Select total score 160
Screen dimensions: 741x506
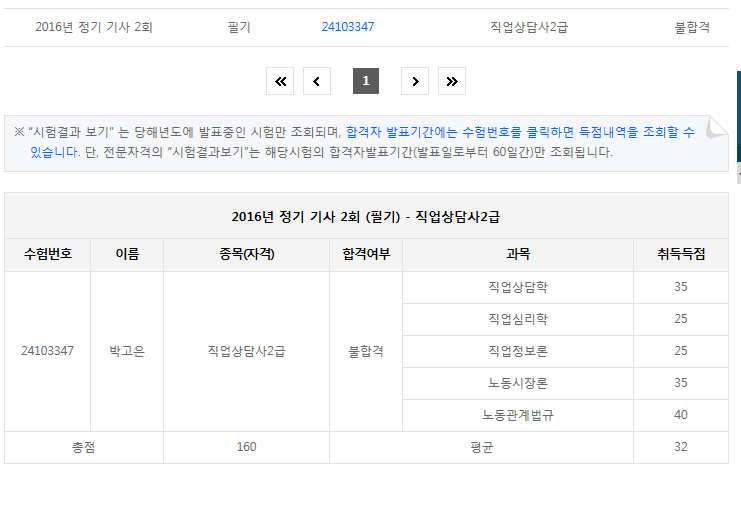(x=247, y=447)
